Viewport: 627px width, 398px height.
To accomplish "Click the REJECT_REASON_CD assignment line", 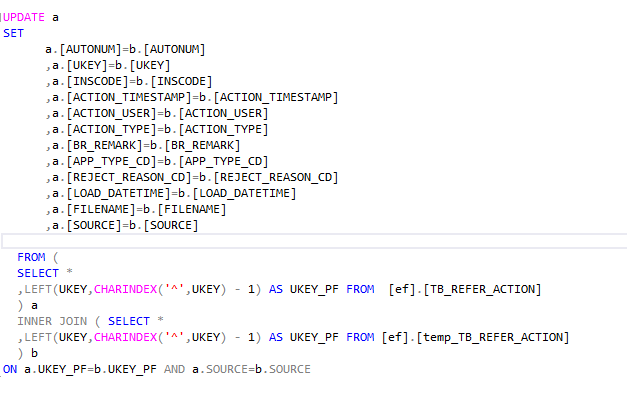I will [192, 177].
